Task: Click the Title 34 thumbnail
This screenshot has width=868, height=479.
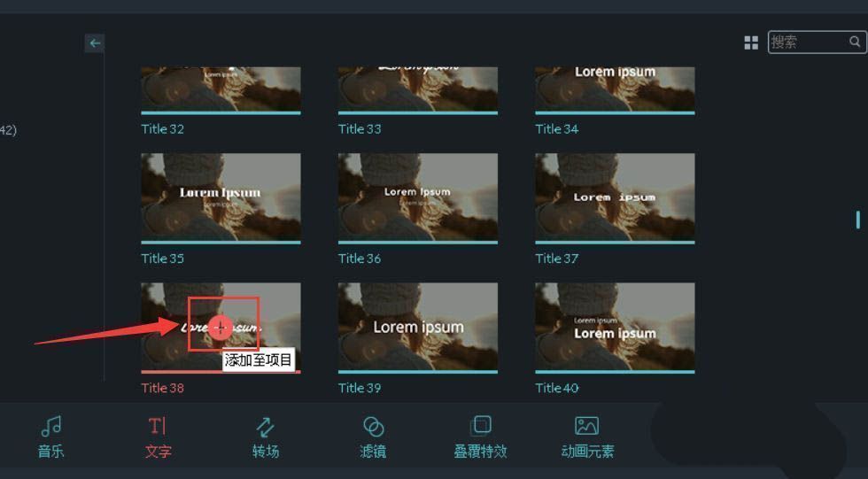Action: tap(615, 89)
